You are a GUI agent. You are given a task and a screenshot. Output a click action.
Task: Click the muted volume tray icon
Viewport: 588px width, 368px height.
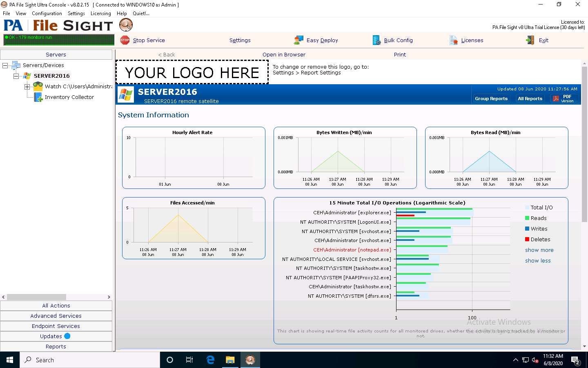coord(535,360)
